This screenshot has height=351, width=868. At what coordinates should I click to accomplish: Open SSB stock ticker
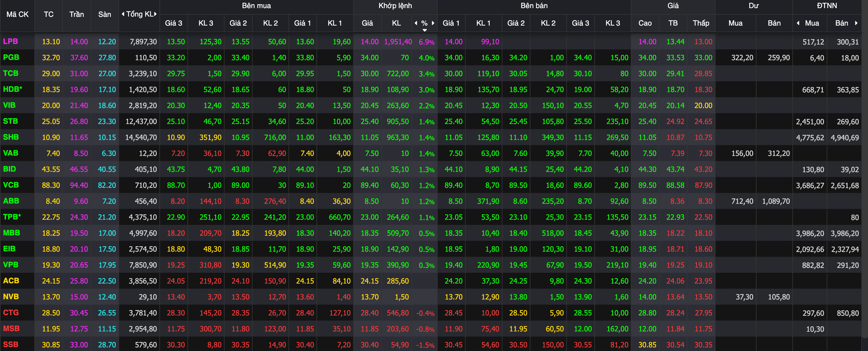pyautogui.click(x=11, y=345)
